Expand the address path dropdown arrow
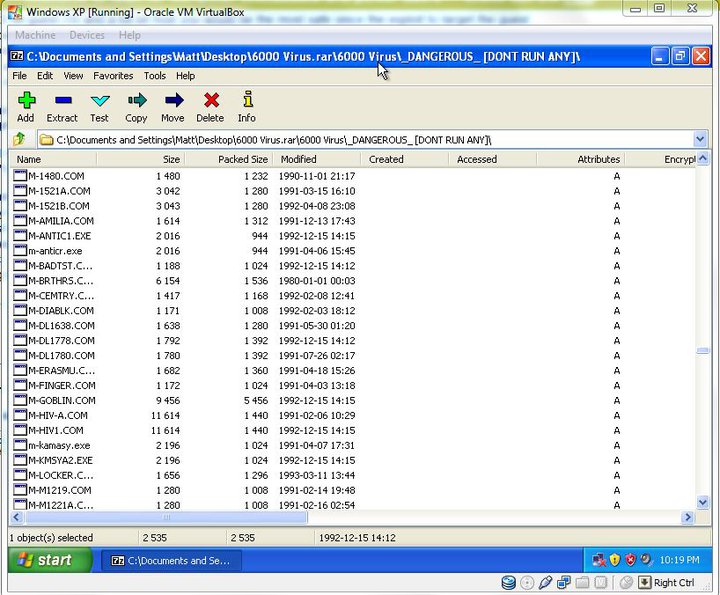The width and height of the screenshot is (720, 595). [700, 139]
